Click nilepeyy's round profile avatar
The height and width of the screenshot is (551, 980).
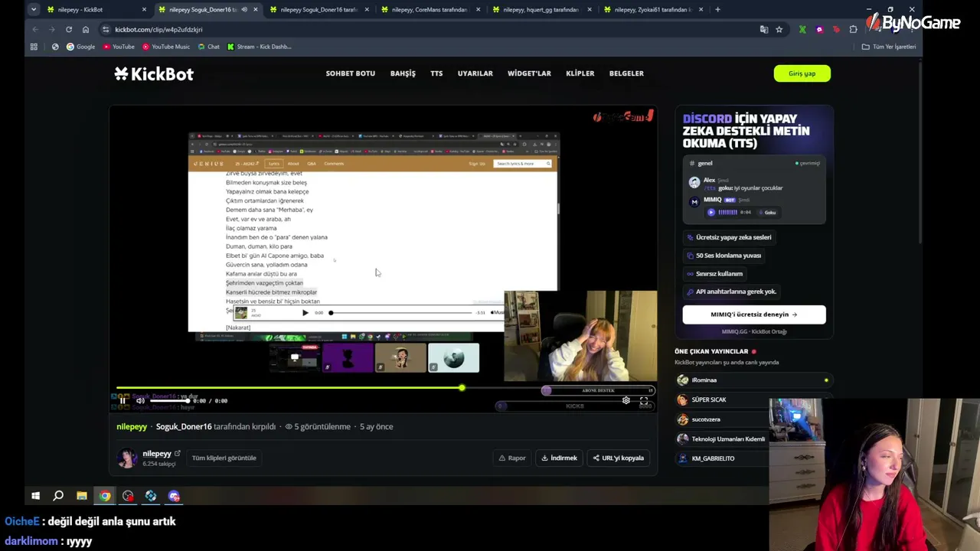127,458
